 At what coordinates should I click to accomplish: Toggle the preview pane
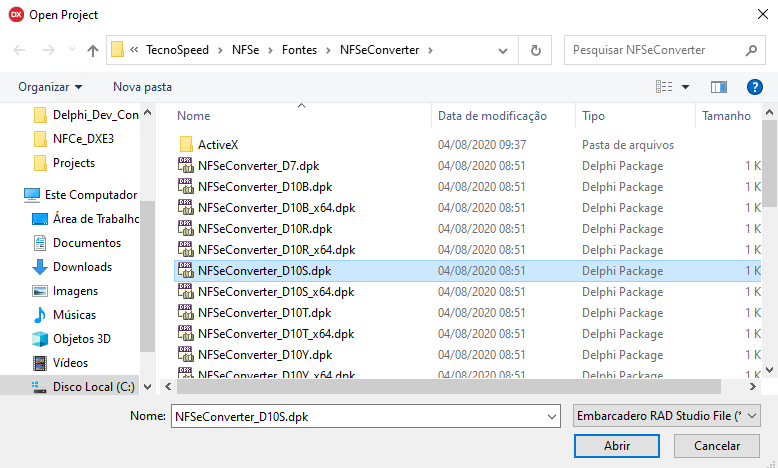coord(718,87)
